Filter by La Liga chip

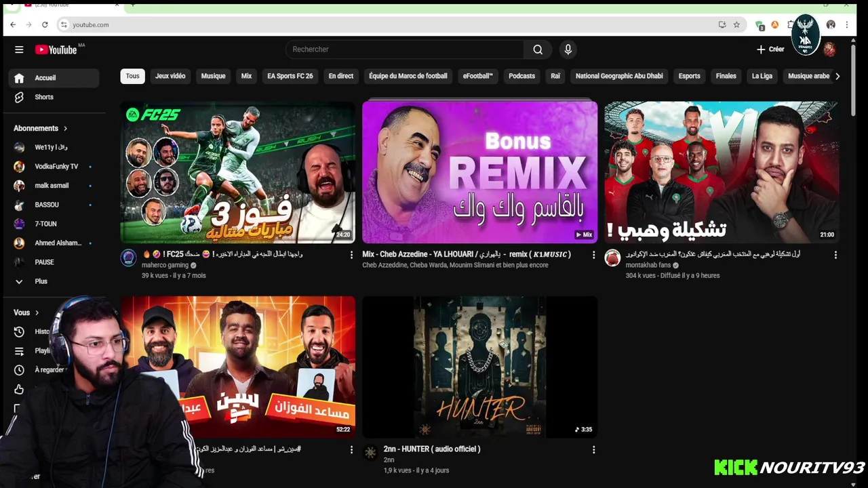coord(762,76)
